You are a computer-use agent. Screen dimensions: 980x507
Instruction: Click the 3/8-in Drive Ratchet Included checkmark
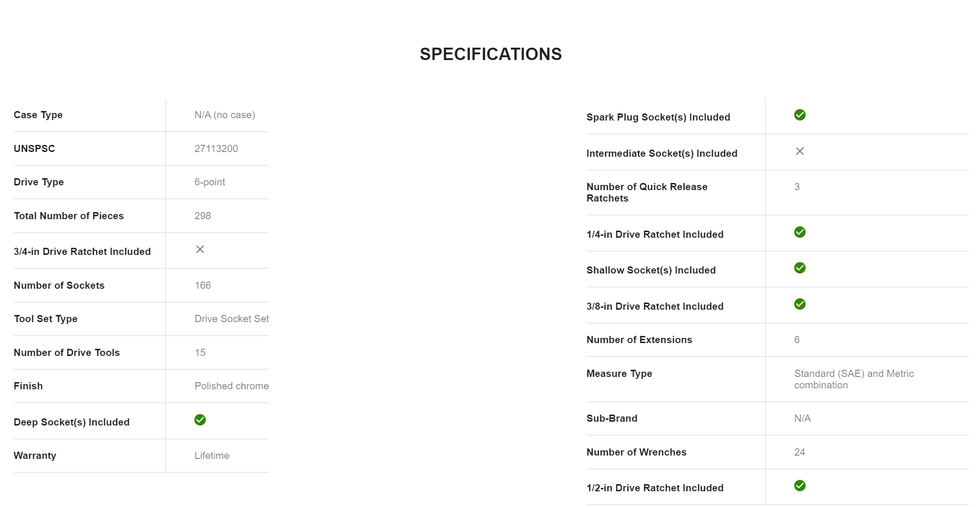[x=799, y=304]
